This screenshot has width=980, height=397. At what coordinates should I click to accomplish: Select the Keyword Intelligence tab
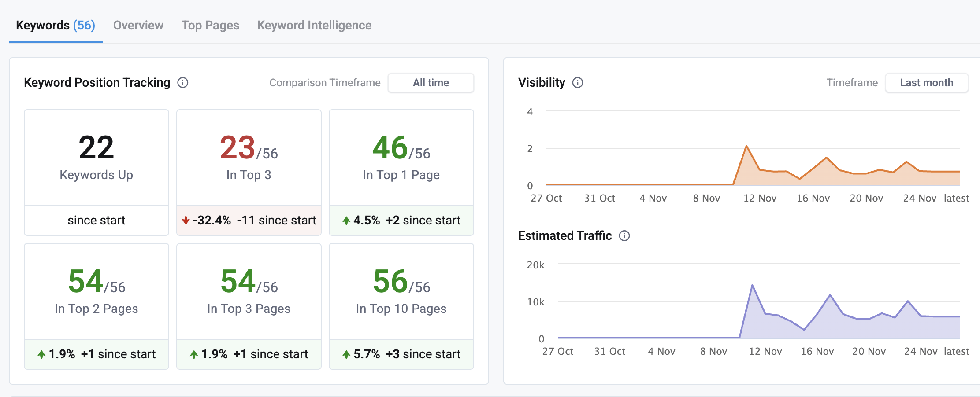[x=314, y=25]
